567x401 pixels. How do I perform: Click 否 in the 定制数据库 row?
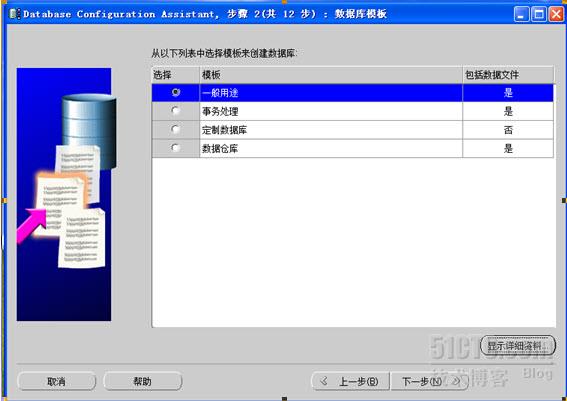508,130
